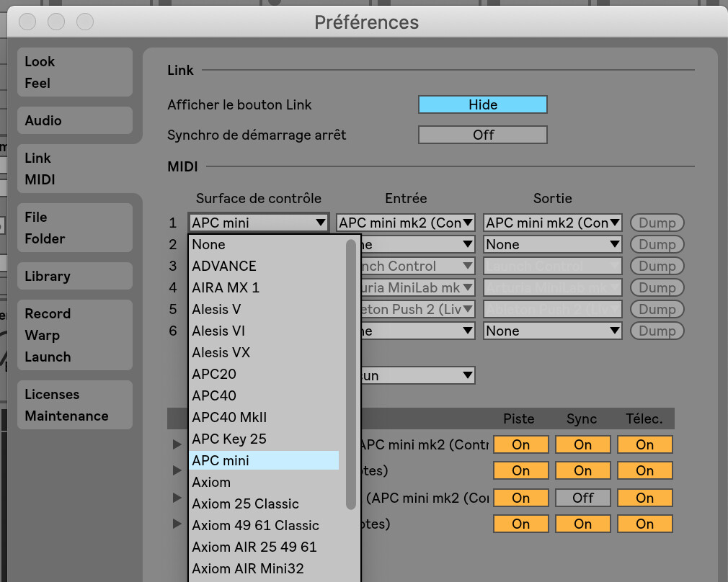Toggle Télec. On for fourth MIDI port row
Image resolution: width=728 pixels, height=582 pixels.
click(x=645, y=524)
